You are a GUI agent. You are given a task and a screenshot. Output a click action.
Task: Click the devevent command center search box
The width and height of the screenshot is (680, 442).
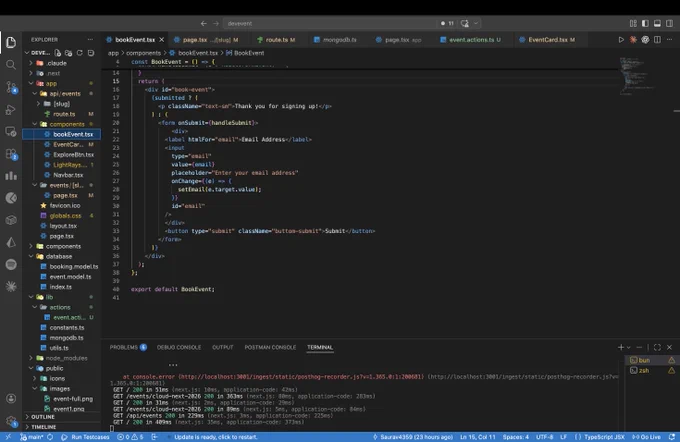pos(330,23)
